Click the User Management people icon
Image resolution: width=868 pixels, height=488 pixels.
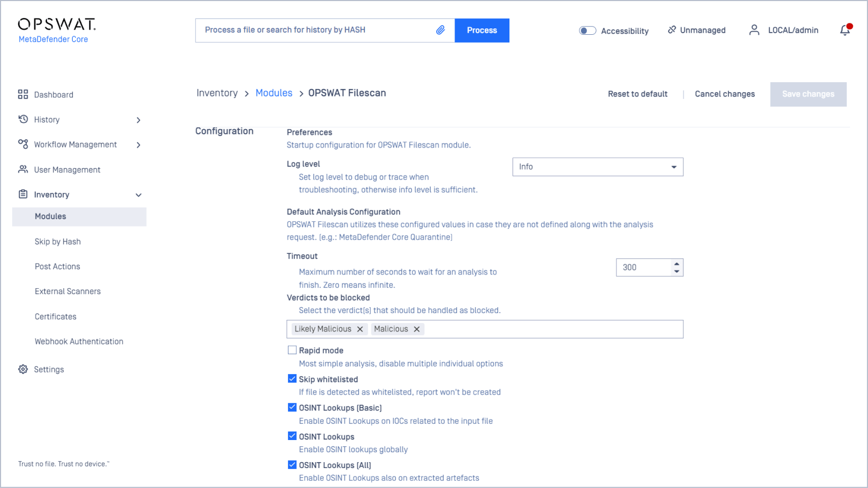pos(23,169)
